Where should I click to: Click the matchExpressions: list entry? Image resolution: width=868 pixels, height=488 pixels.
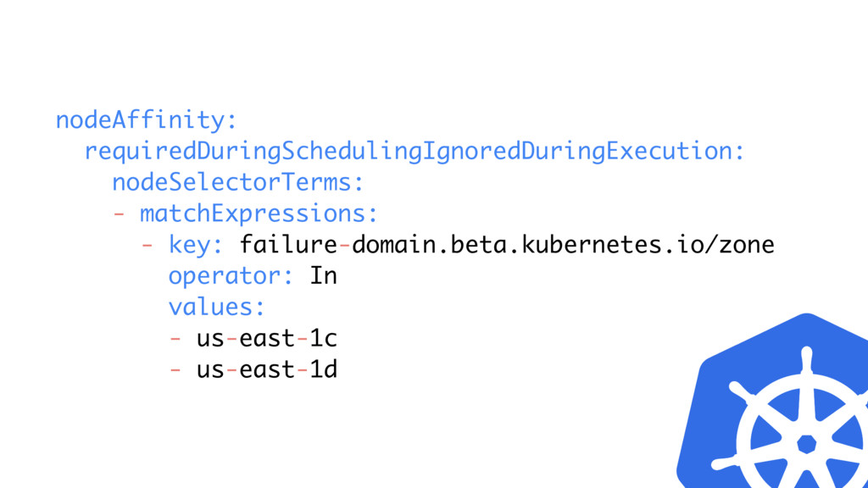[x=259, y=213]
